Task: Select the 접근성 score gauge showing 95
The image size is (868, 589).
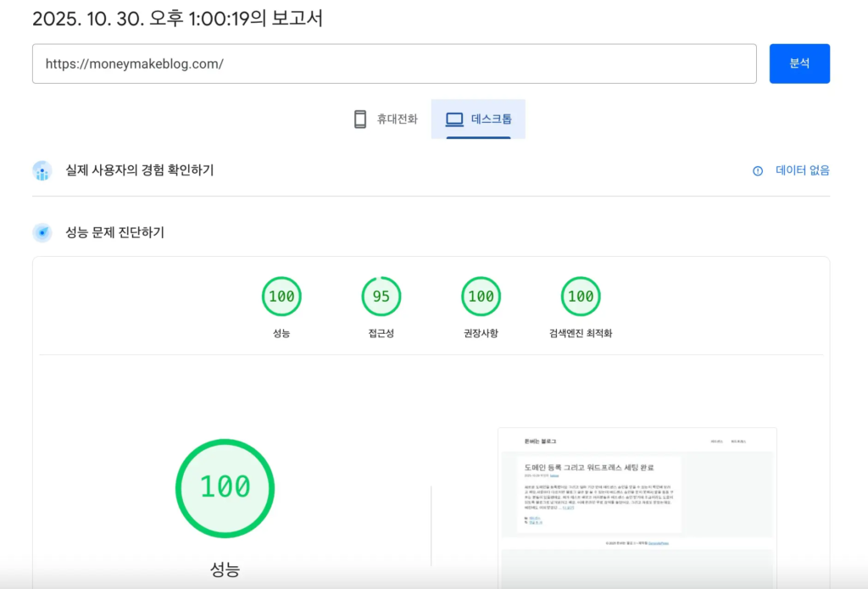Action: 381,296
